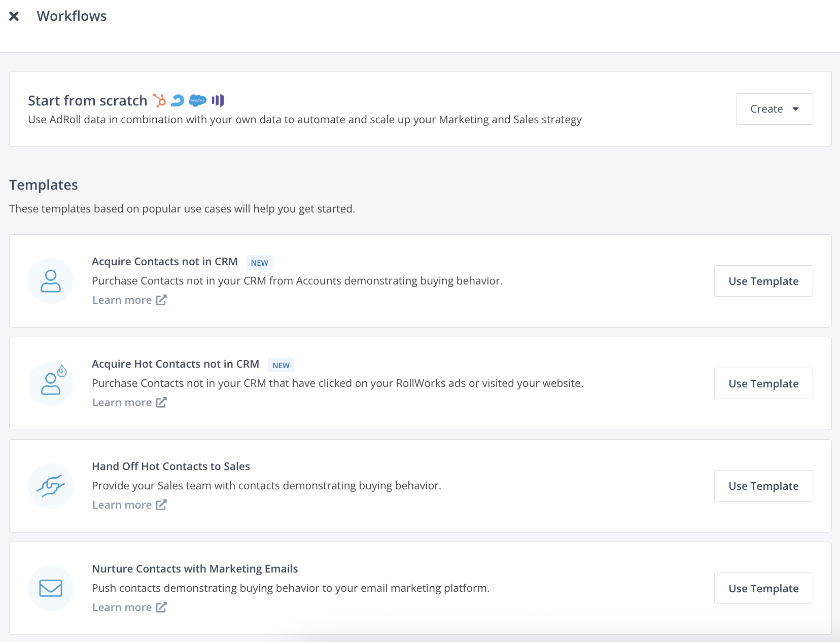Close the Workflows panel with the X
This screenshot has height=642, width=840.
click(14, 16)
